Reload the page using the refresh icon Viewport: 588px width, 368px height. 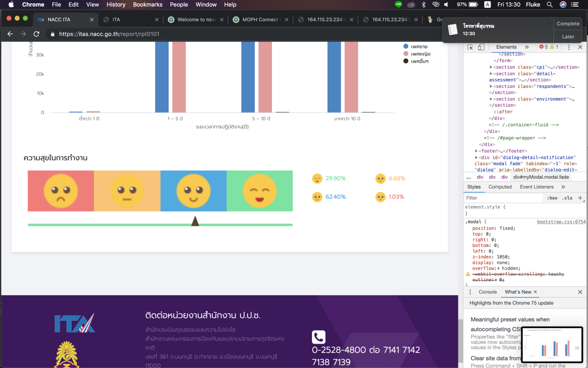click(x=36, y=34)
